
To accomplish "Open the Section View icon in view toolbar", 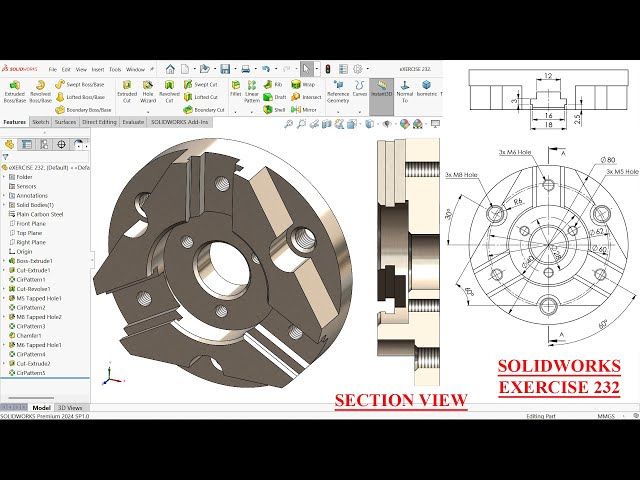I will tap(327, 124).
